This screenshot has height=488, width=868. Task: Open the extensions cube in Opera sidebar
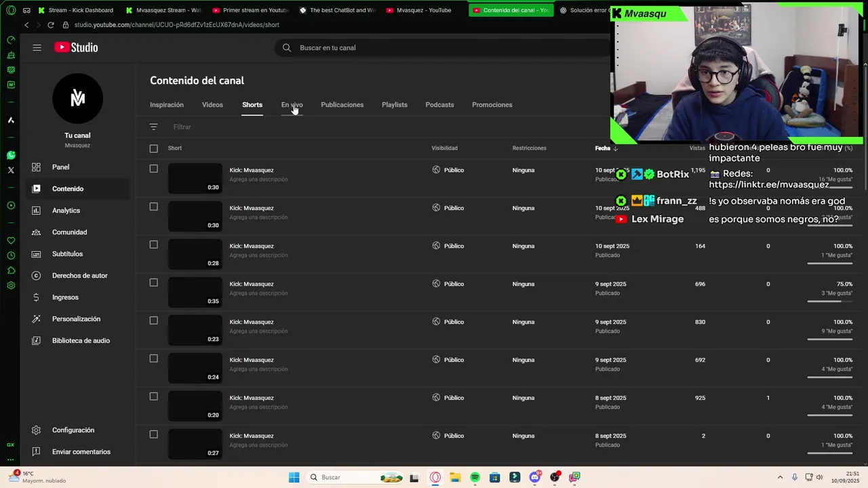[x=11, y=270]
